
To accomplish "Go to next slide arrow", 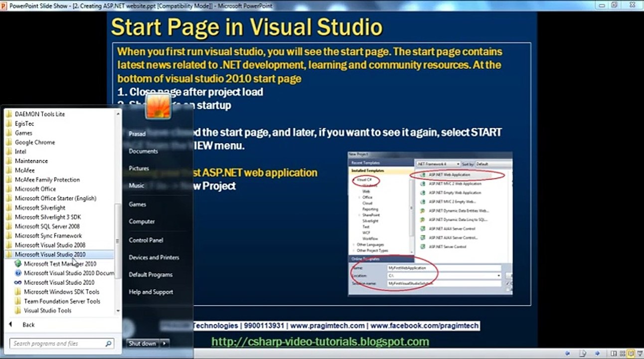I will (597, 354).
